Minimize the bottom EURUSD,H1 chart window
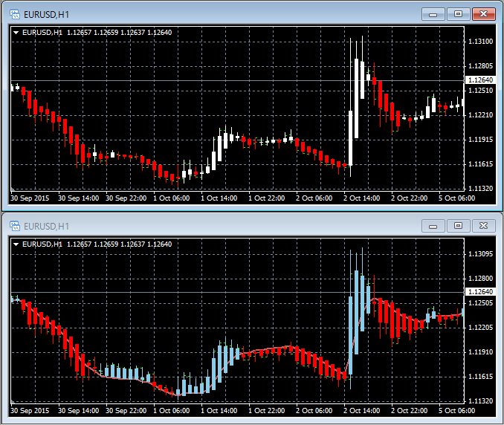 pyautogui.click(x=433, y=226)
